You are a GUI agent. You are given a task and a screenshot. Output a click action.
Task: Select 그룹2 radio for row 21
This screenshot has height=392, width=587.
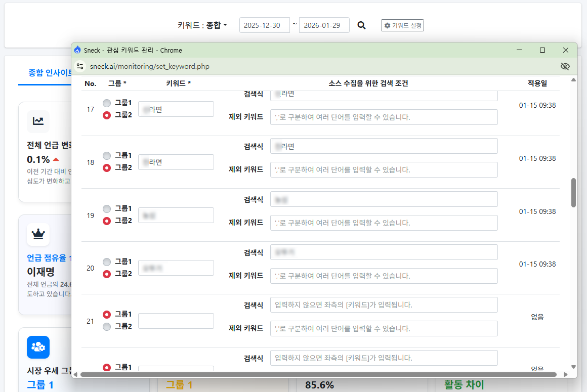click(107, 327)
